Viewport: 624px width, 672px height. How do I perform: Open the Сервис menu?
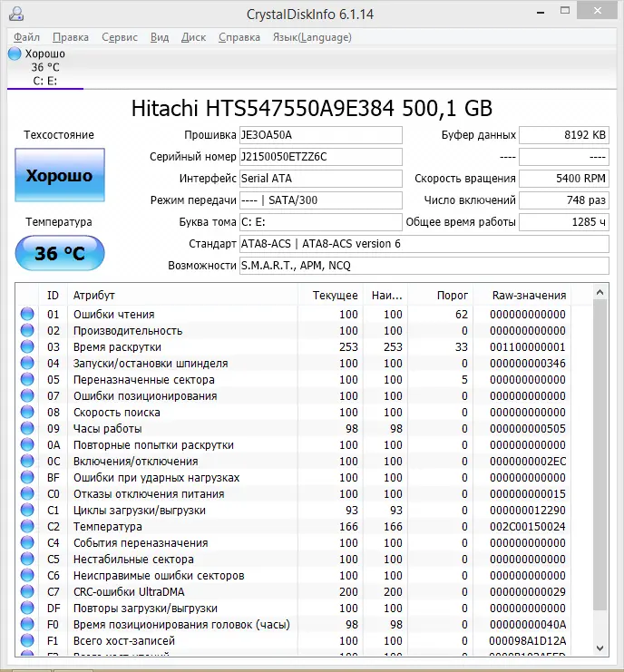click(x=120, y=37)
